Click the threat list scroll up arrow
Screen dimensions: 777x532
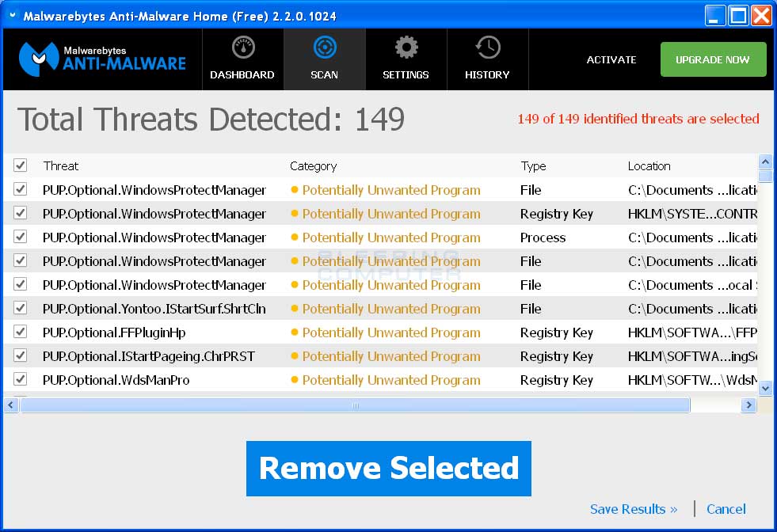[x=765, y=161]
